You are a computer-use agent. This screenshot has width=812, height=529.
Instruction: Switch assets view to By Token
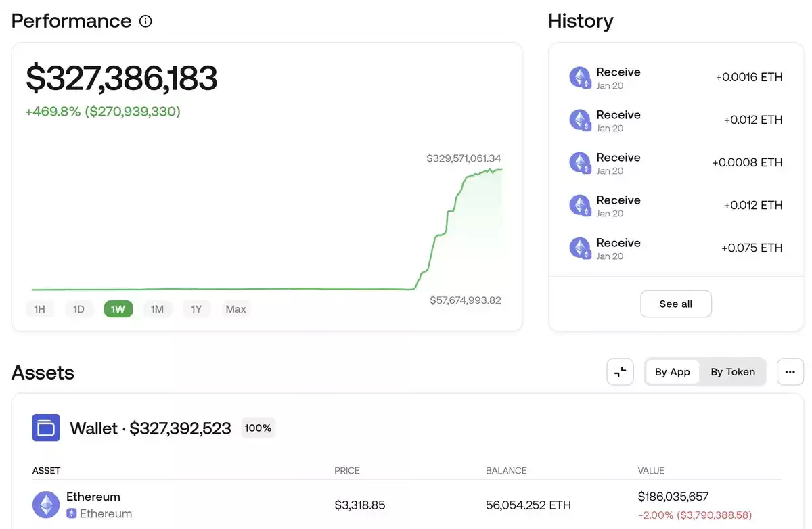[x=733, y=371]
